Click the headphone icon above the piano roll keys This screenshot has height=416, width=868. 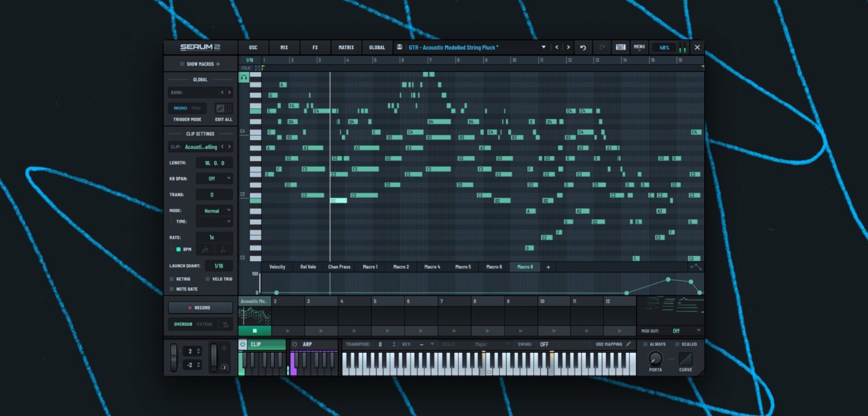coord(244,77)
